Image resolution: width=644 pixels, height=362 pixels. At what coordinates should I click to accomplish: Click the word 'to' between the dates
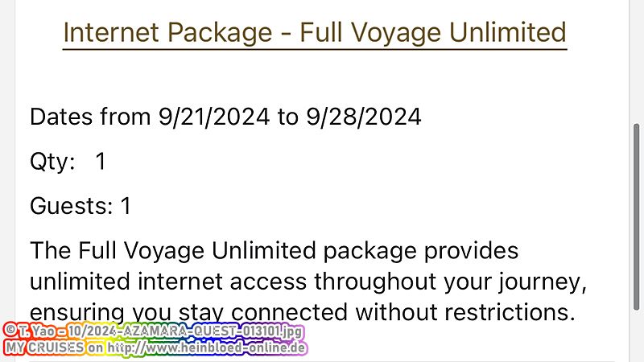288,117
